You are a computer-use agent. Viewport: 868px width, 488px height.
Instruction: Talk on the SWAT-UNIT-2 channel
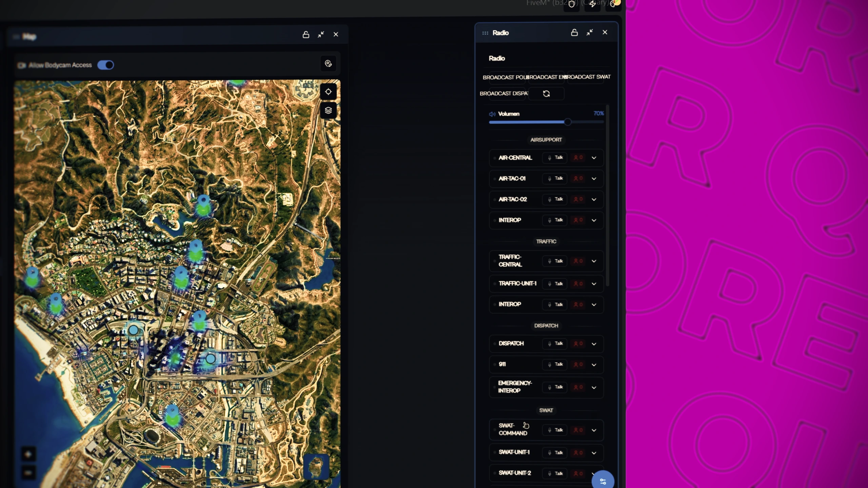click(555, 473)
